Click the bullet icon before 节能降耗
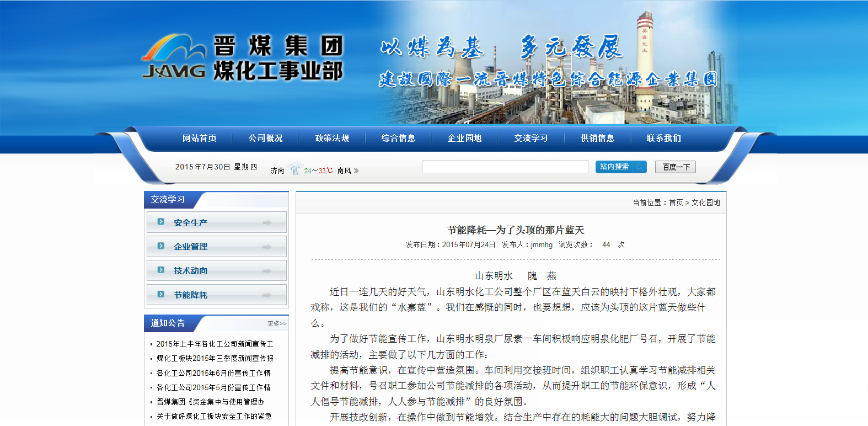Viewport: 868px width, 426px height. 161,295
